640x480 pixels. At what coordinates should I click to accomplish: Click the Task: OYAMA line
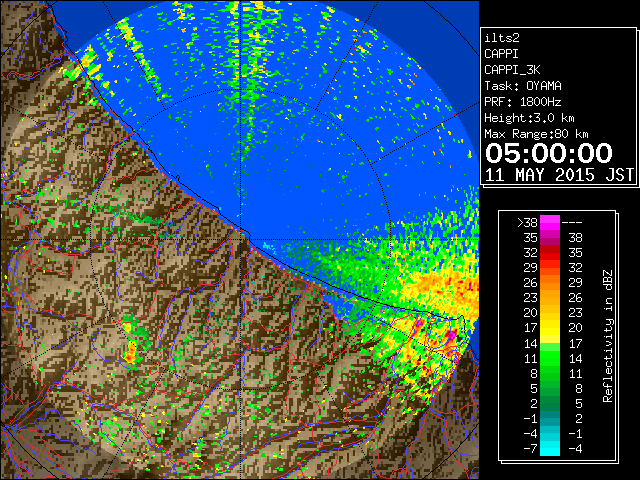[523, 86]
